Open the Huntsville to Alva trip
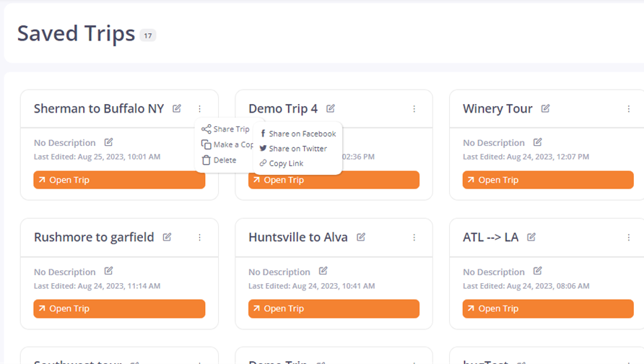The height and width of the screenshot is (364, 644). (334, 308)
